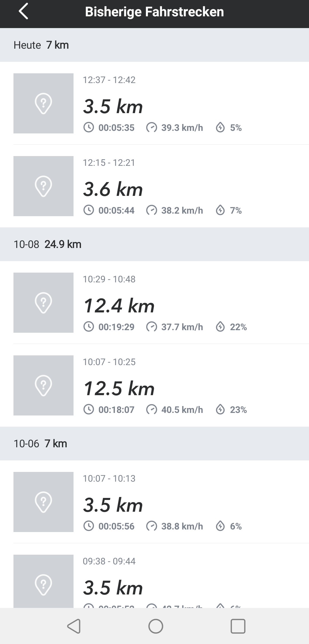309x644 pixels.
Task: Open map thumbnail for 09:38 - 09:44 trip
Action: click(x=43, y=581)
